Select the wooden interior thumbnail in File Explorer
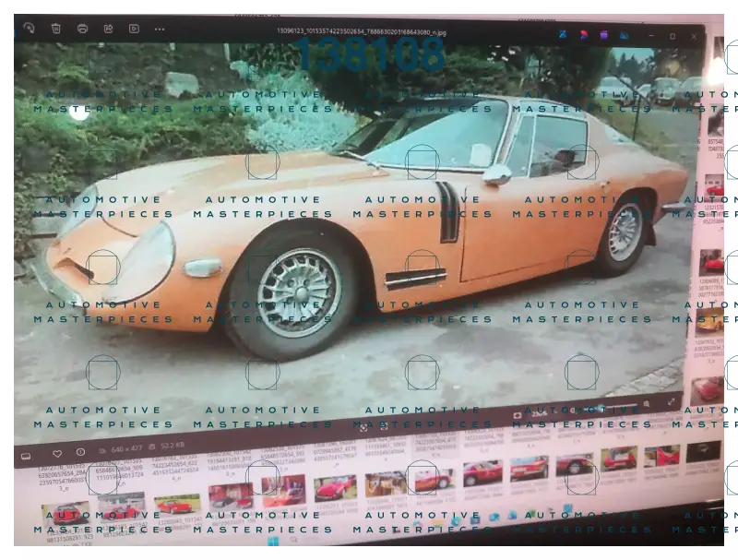Viewport: 738px width, 560px height. pyautogui.click(x=384, y=483)
